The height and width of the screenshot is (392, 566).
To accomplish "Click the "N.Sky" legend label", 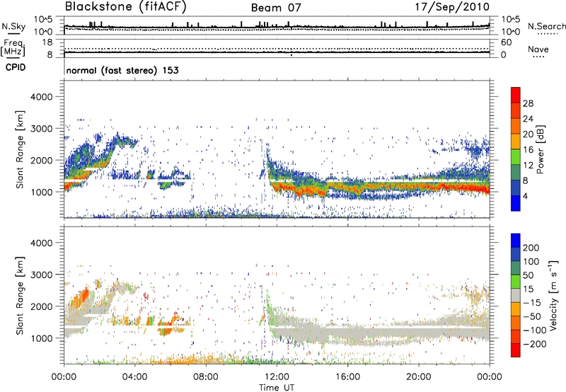I will point(13,26).
